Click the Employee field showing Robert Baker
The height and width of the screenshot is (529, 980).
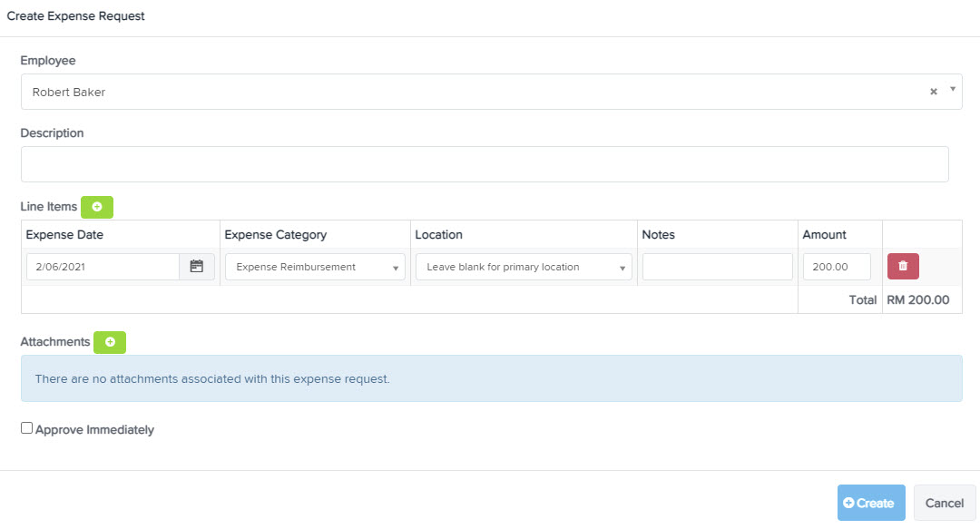[x=491, y=92]
